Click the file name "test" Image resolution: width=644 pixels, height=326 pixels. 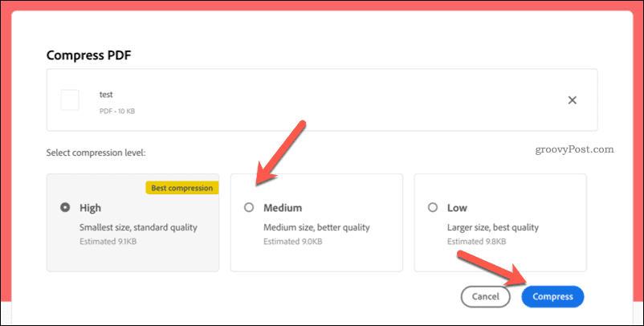tap(106, 94)
